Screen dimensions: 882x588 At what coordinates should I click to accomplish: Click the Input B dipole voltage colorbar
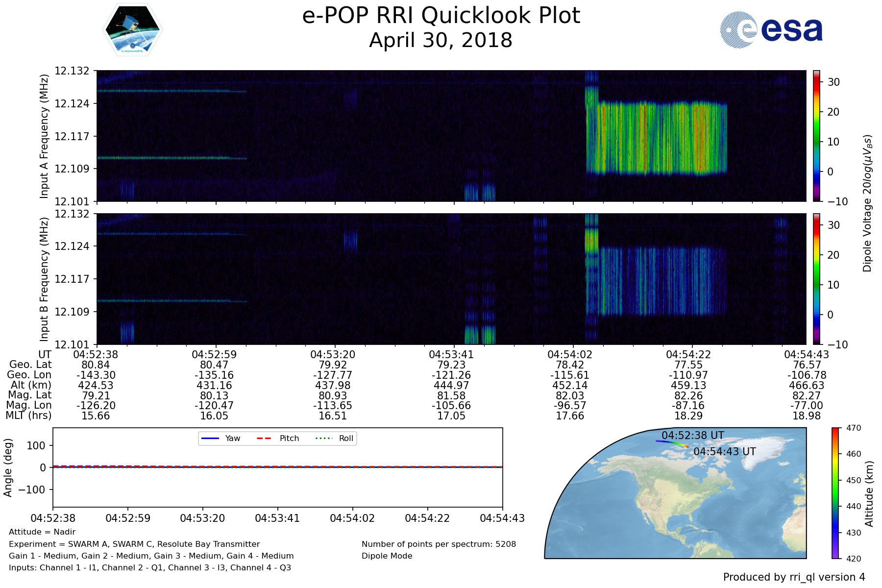pyautogui.click(x=816, y=279)
